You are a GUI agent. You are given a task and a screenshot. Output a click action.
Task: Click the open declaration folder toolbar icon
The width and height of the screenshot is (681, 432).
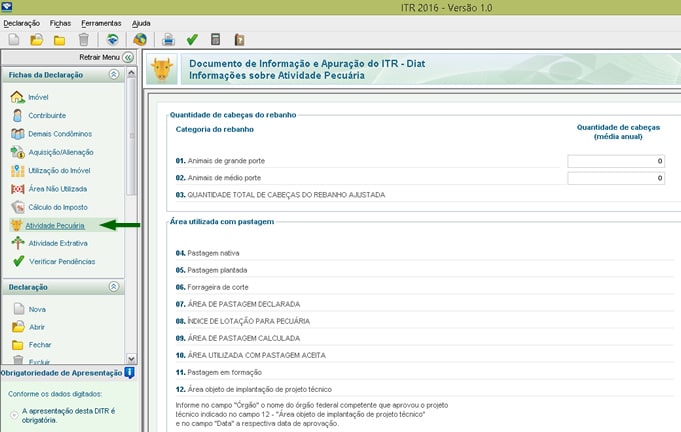click(x=36, y=40)
